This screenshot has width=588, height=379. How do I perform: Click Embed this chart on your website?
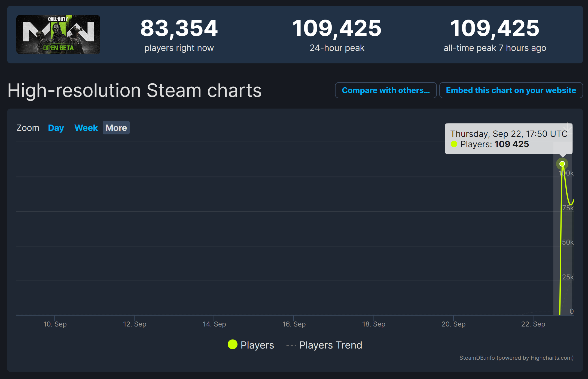pyautogui.click(x=511, y=90)
